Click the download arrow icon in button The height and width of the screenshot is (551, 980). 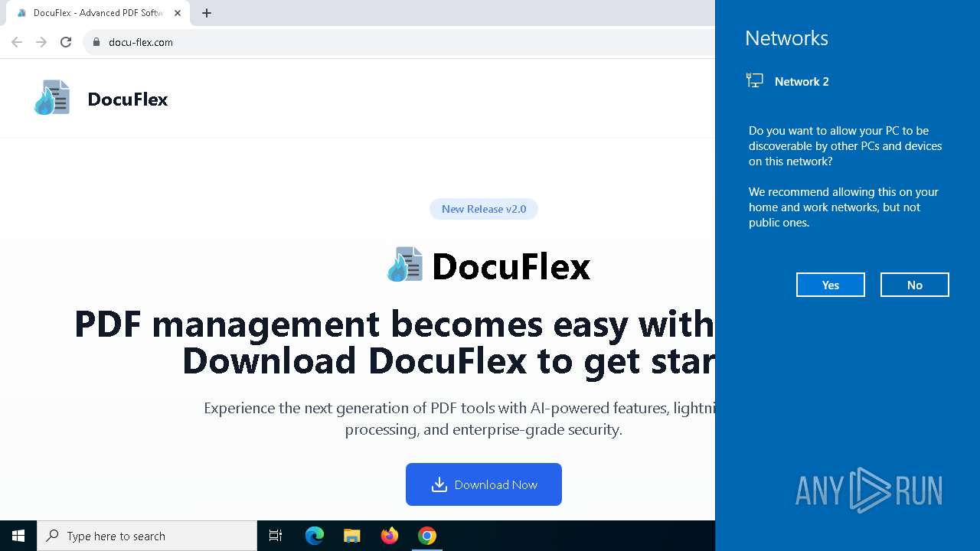point(439,484)
